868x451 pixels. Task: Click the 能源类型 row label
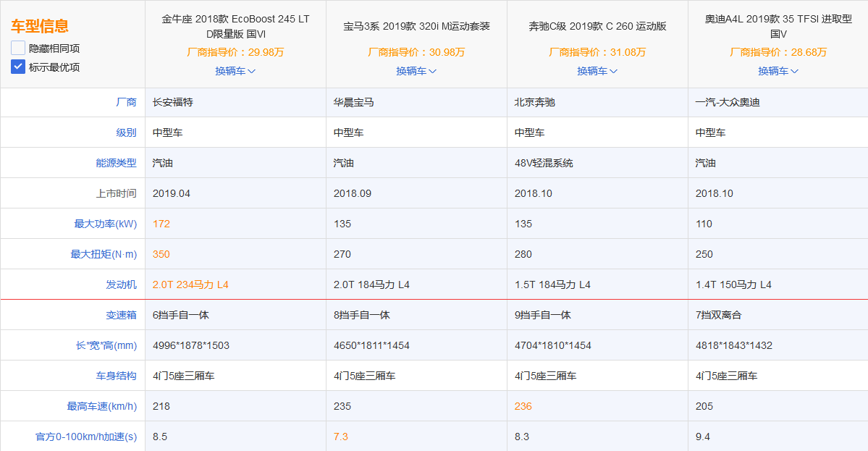[x=116, y=164]
